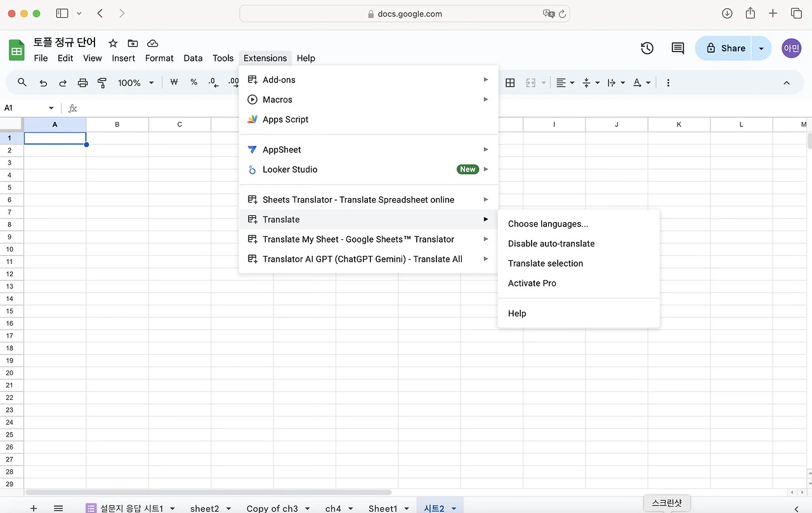The height and width of the screenshot is (513, 812).
Task: Switch to the ch4 sheet tab
Action: click(x=333, y=509)
